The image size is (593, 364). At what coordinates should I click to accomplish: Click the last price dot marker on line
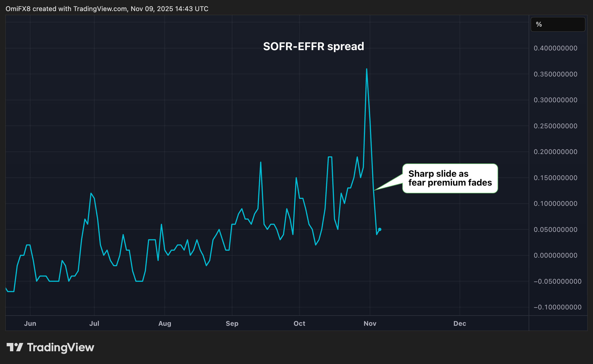coord(380,229)
